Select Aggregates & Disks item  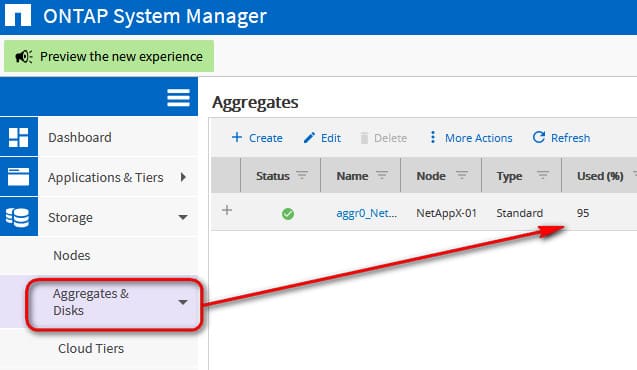point(91,302)
